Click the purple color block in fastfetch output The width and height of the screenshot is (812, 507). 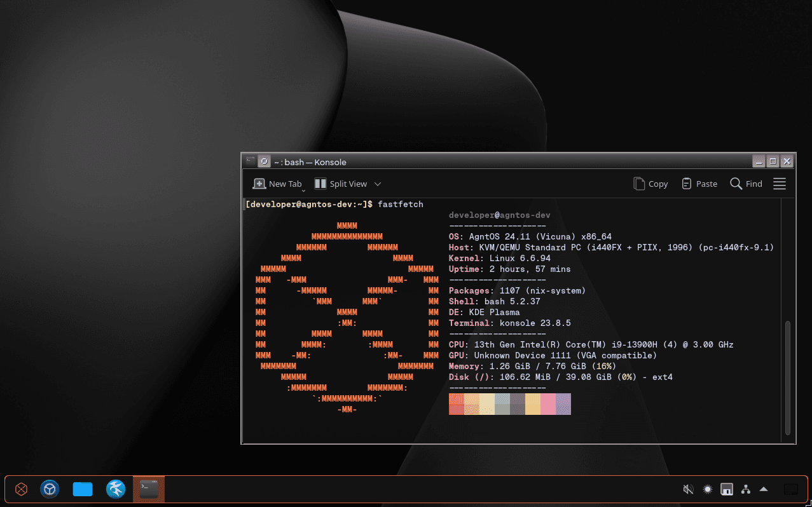(x=563, y=404)
